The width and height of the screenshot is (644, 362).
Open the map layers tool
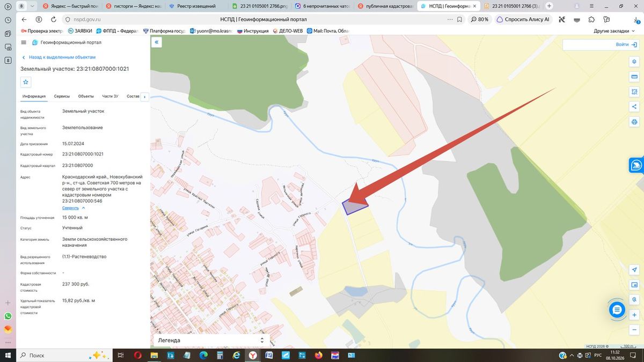634,62
